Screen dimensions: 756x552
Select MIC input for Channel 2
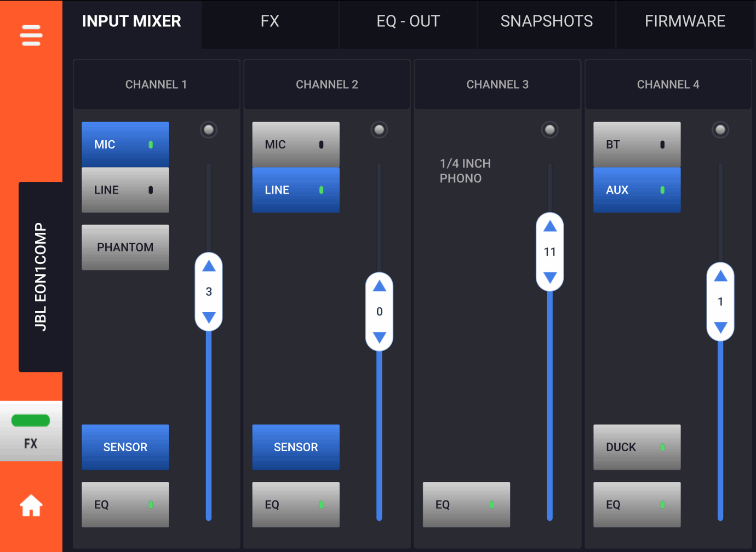(295, 145)
